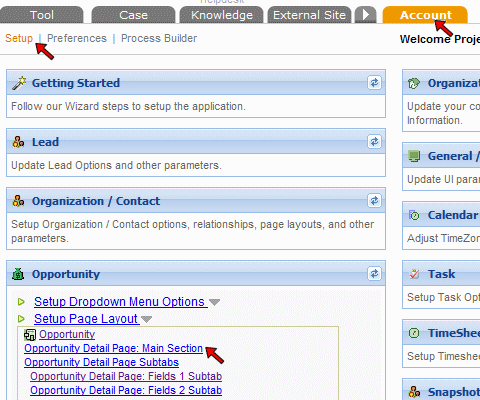This screenshot has width=480, height=400.
Task: Click the Opportunity money bag icon
Action: (18, 274)
